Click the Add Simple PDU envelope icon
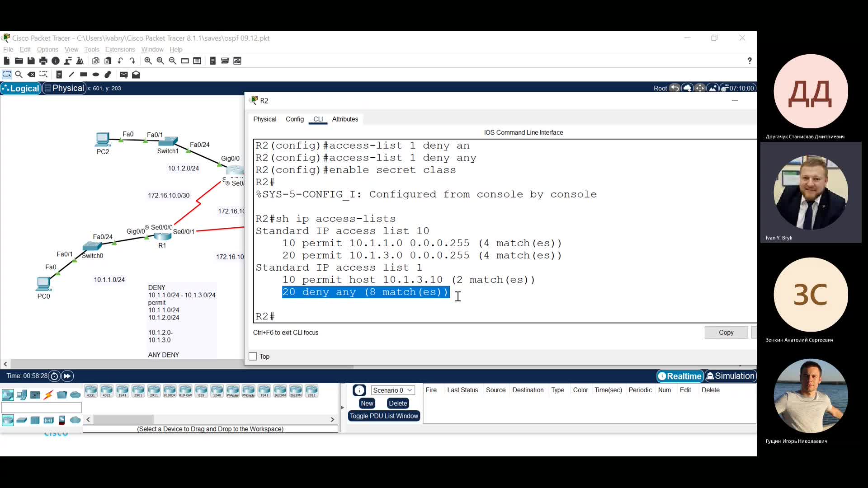This screenshot has width=868, height=488. click(124, 75)
